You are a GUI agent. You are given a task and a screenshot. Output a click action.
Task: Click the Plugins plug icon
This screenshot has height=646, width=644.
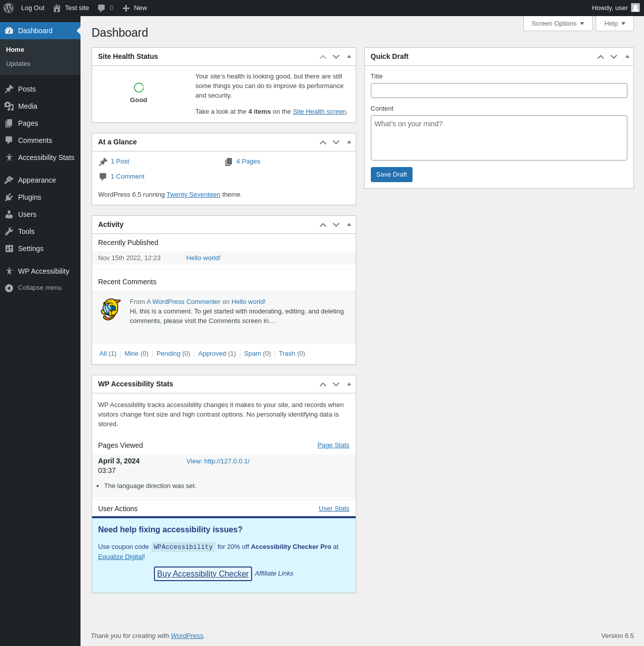pyautogui.click(x=9, y=197)
